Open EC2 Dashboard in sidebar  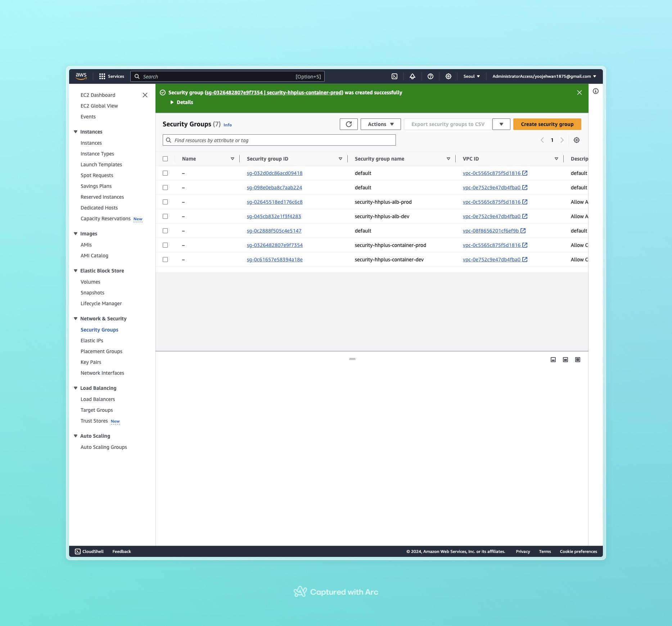click(98, 95)
